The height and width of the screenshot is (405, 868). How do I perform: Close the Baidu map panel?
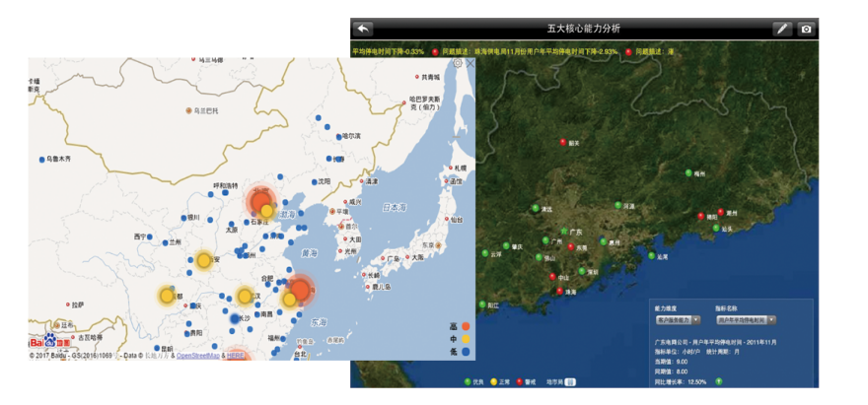(x=470, y=63)
